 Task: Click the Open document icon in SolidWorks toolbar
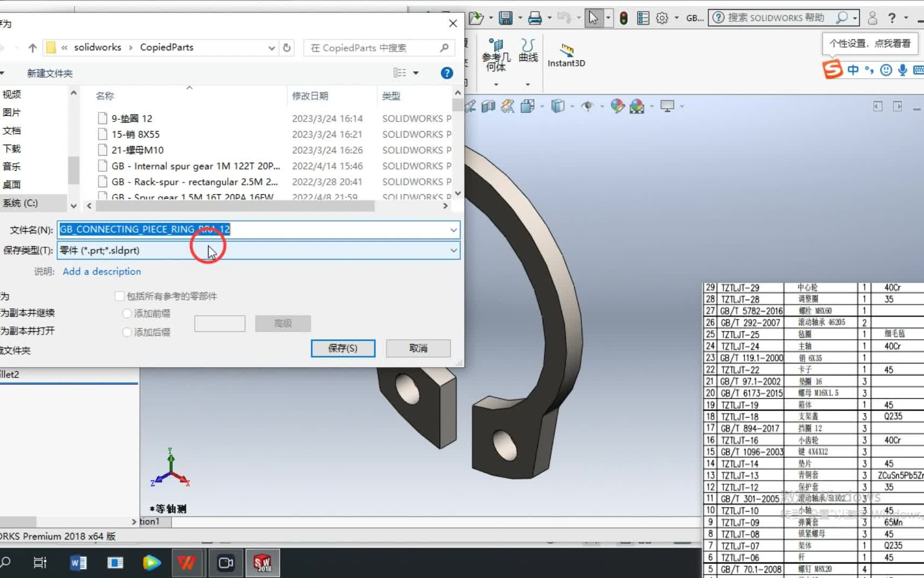click(x=475, y=18)
